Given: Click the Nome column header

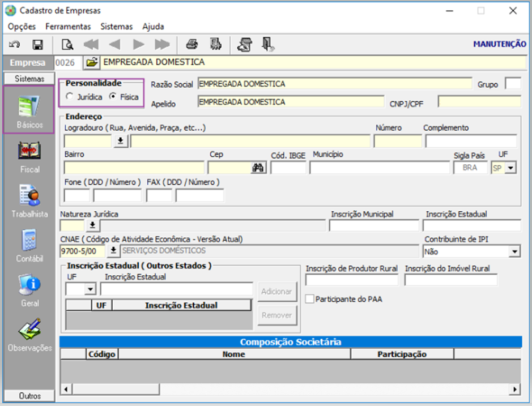Looking at the screenshot, I should coord(234,354).
